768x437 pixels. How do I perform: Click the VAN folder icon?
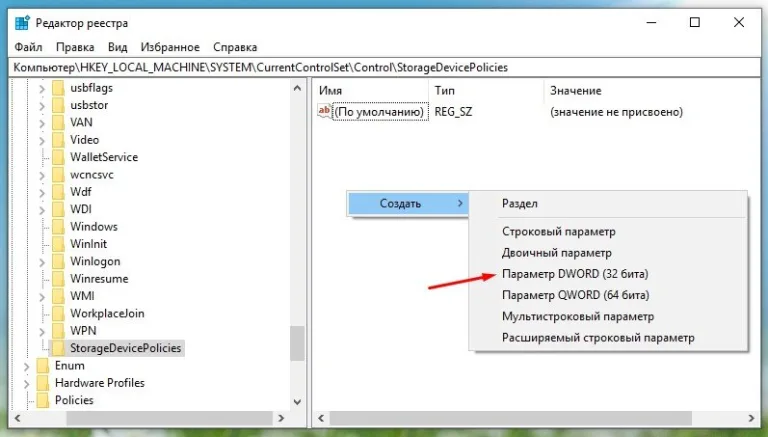[x=58, y=122]
